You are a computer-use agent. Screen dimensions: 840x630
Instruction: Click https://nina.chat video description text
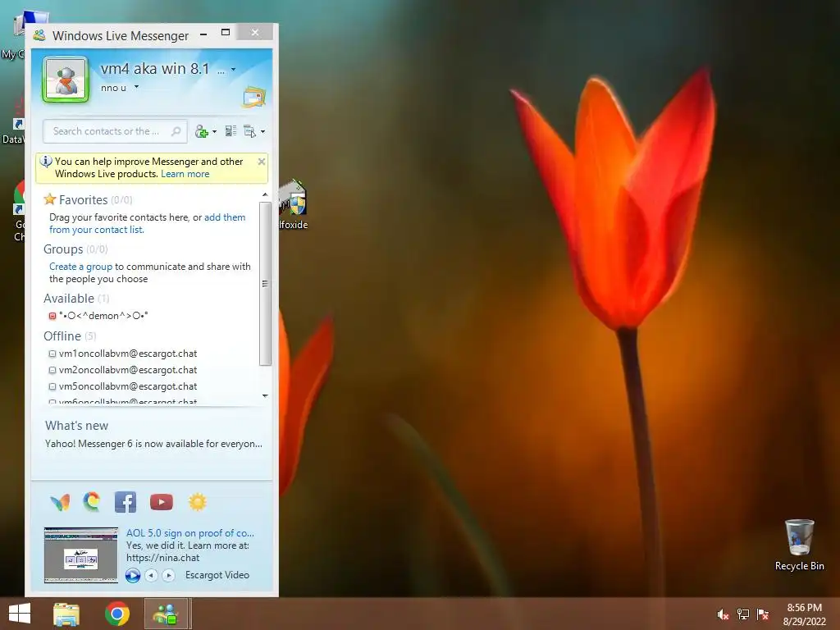click(163, 558)
